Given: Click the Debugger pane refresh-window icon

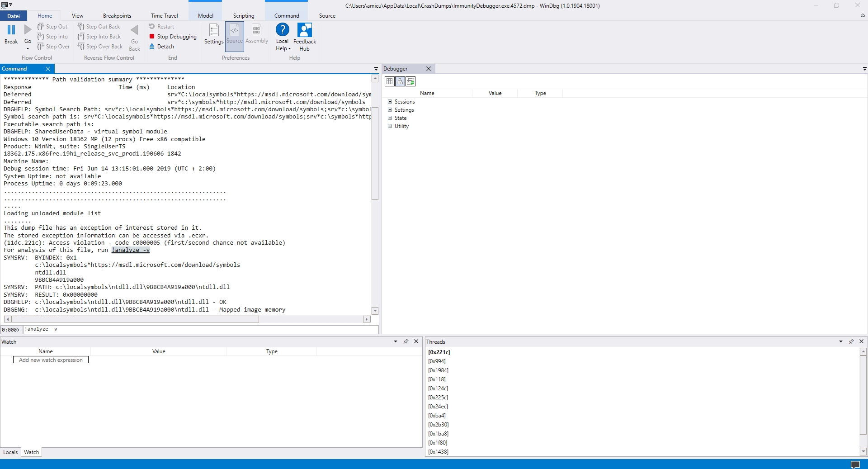Looking at the screenshot, I should (x=410, y=81).
